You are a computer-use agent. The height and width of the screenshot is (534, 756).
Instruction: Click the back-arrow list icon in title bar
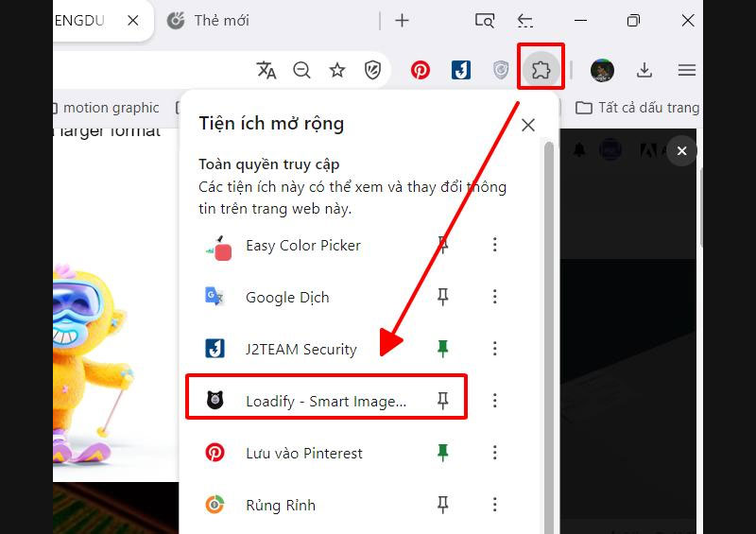525,21
